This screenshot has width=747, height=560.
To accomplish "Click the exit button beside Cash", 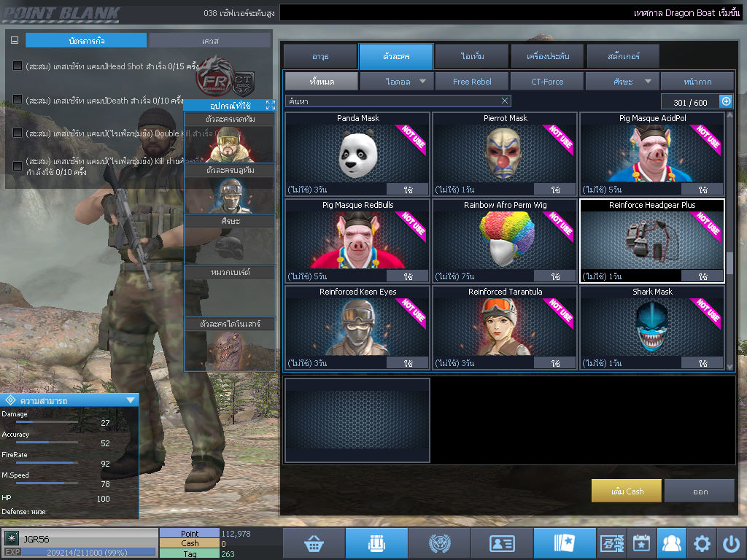I will click(700, 491).
